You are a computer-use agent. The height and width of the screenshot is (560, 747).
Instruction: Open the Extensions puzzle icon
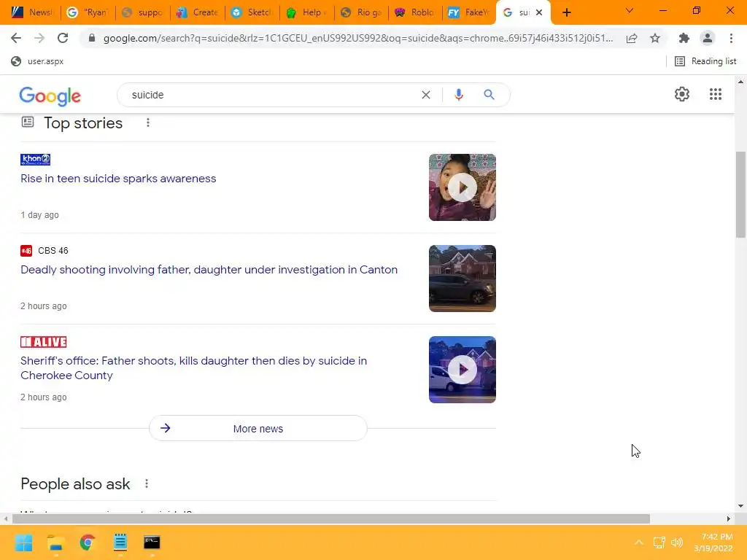pyautogui.click(x=684, y=38)
